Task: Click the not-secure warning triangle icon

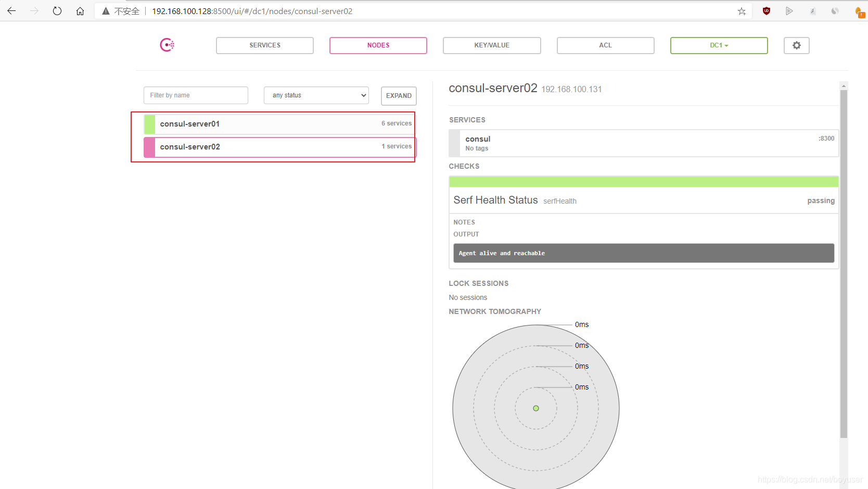Action: (x=106, y=11)
